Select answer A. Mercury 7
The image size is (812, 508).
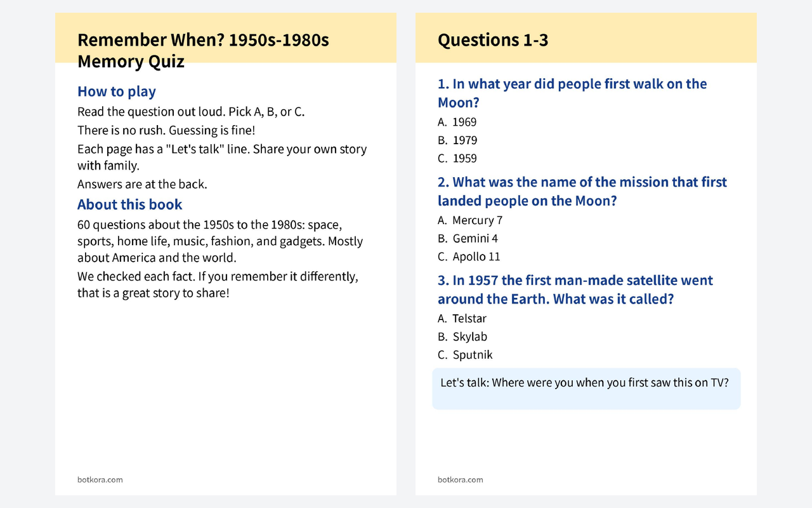(x=470, y=220)
